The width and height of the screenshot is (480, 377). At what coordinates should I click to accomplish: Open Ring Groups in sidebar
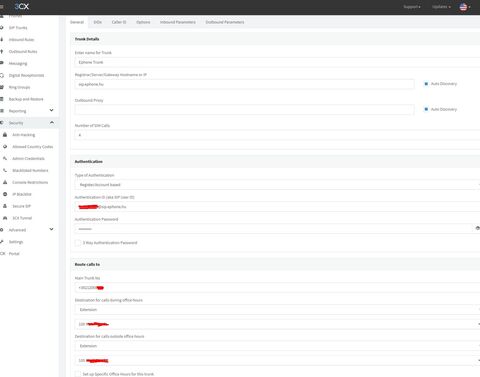[x=19, y=87]
